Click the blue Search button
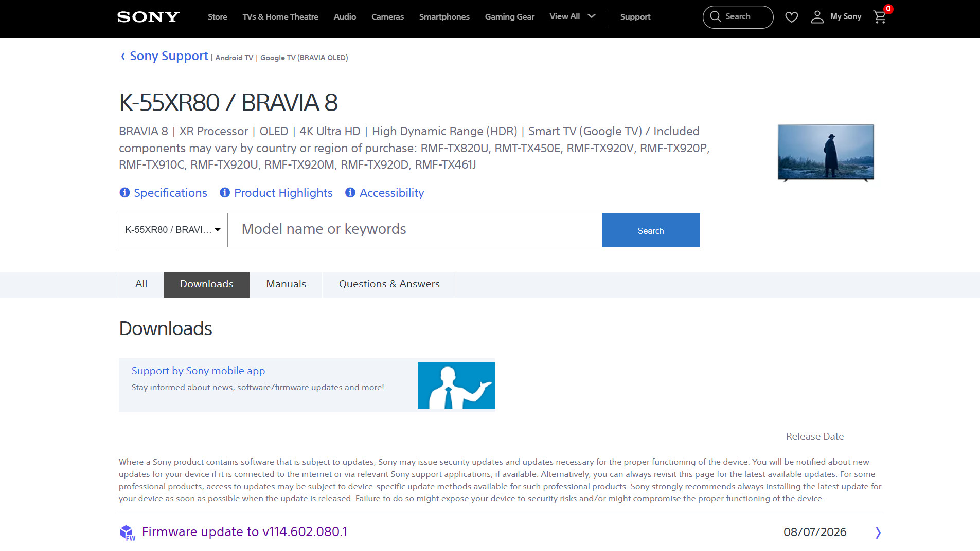Screen dimensions: 980x551 [651, 230]
